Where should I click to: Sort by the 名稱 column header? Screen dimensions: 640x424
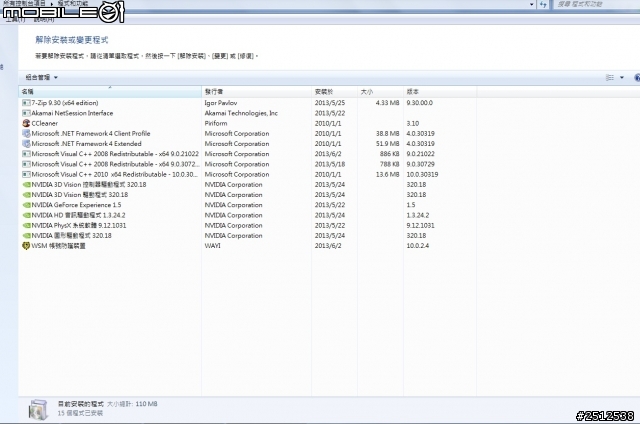pos(110,92)
